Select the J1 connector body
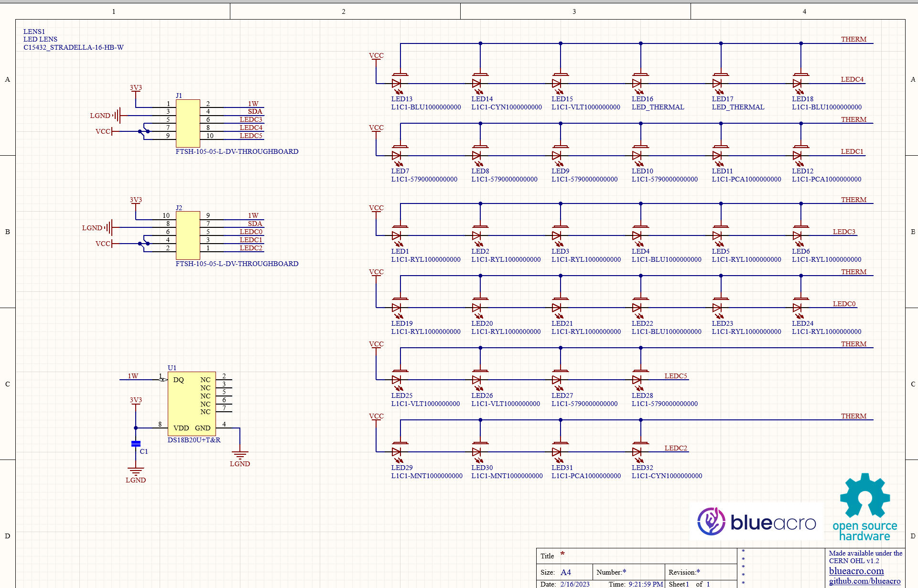The width and height of the screenshot is (918, 588). pos(188,123)
